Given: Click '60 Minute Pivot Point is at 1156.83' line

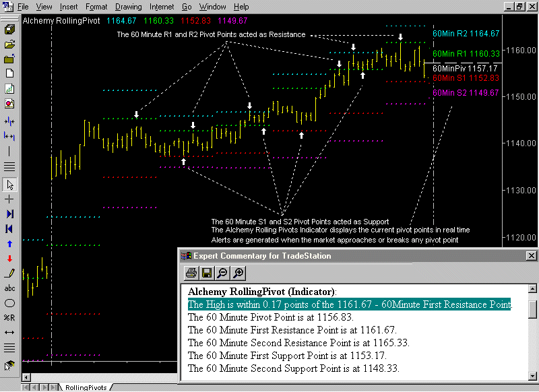Looking at the screenshot, I should (271, 317).
